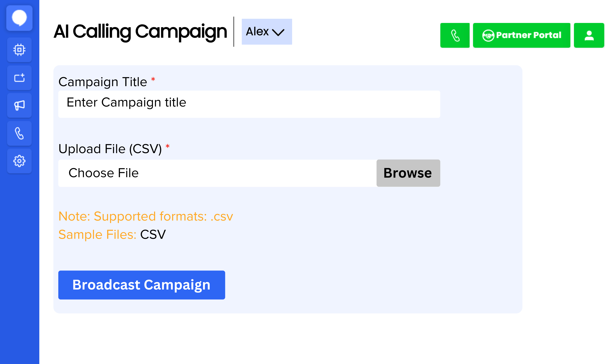Image resolution: width=609 pixels, height=364 pixels.
Task: Click the Upload File (CSV) label
Action: (x=110, y=149)
